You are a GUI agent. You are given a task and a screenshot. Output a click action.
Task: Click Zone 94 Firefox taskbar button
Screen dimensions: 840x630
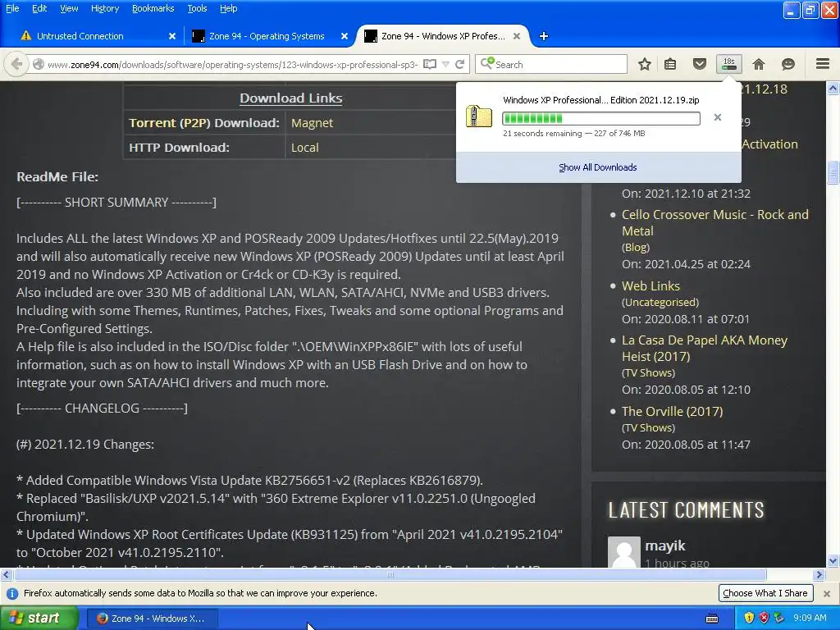[153, 619]
